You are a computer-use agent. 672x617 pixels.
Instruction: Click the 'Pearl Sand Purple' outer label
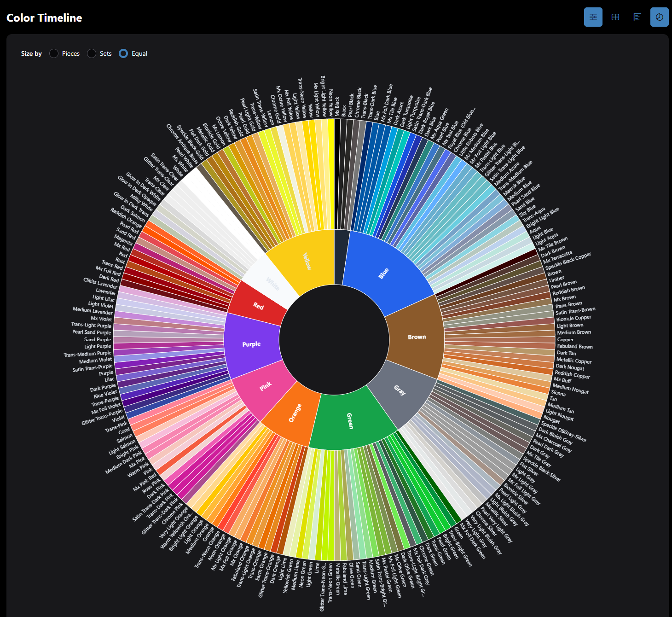point(92,332)
